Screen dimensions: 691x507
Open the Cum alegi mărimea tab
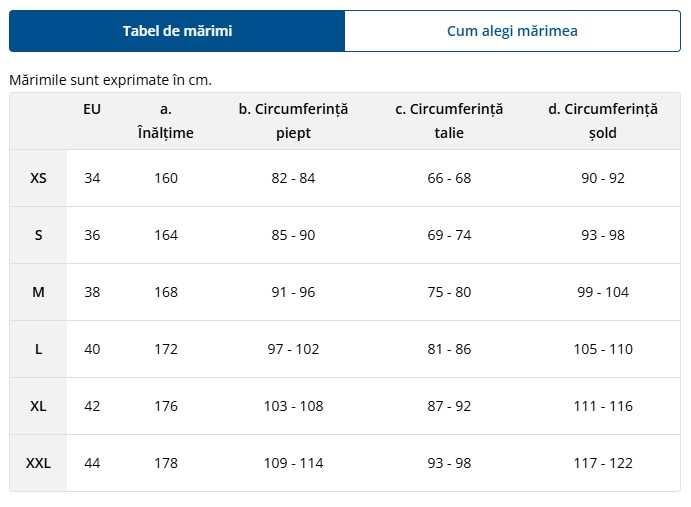pyautogui.click(x=512, y=31)
